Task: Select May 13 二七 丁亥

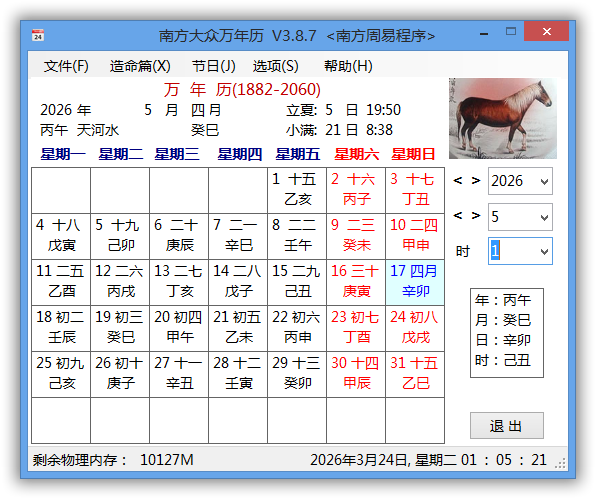Action: point(179,282)
